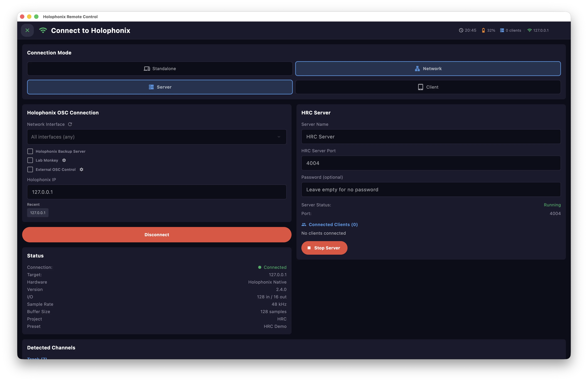588x382 pixels.
Task: Open Lab Monkey settings gear
Action: point(64,160)
